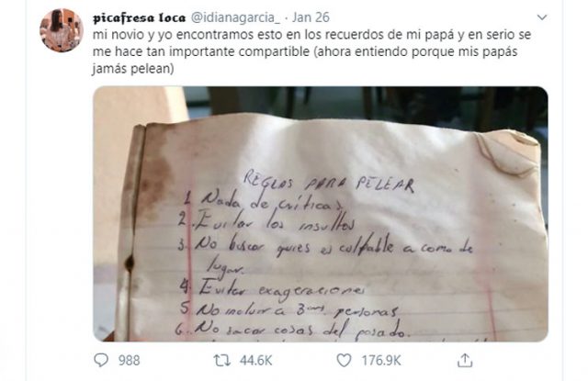The height and width of the screenshot is (381, 588).
Task: Open the tweet options chevron menu
Action: point(542,17)
